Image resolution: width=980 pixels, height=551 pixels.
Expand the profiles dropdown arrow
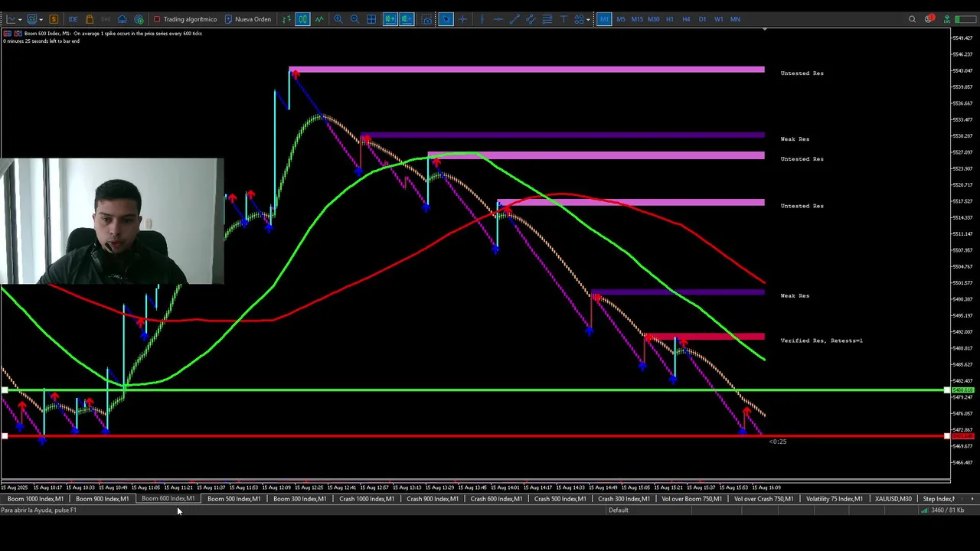[x=41, y=19]
